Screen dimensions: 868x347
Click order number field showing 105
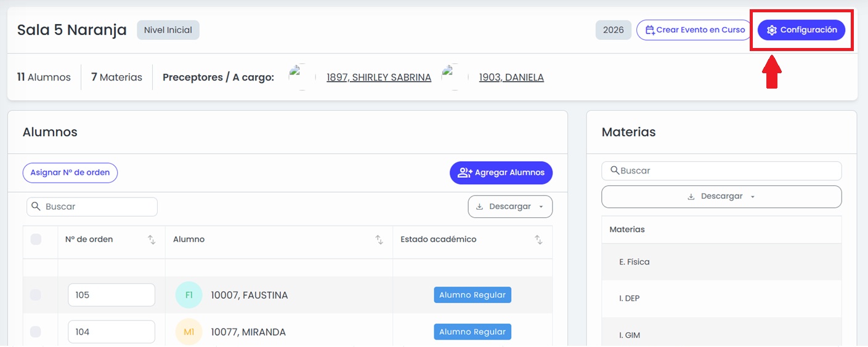click(x=112, y=295)
